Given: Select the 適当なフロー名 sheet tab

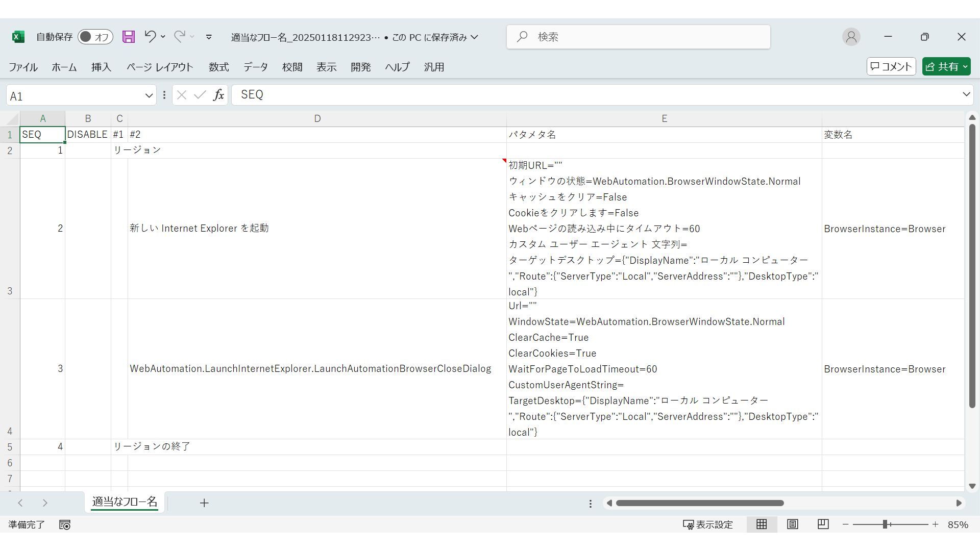Looking at the screenshot, I should point(125,502).
